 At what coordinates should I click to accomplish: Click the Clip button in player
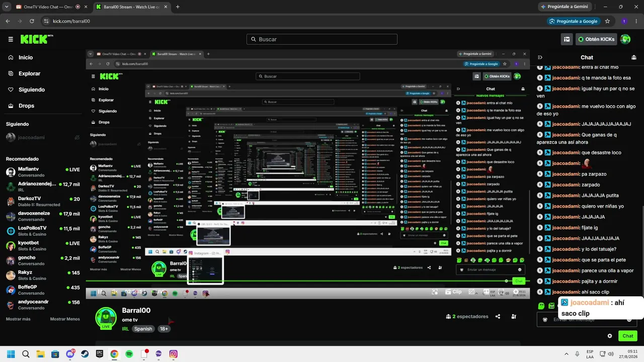tap(453, 292)
